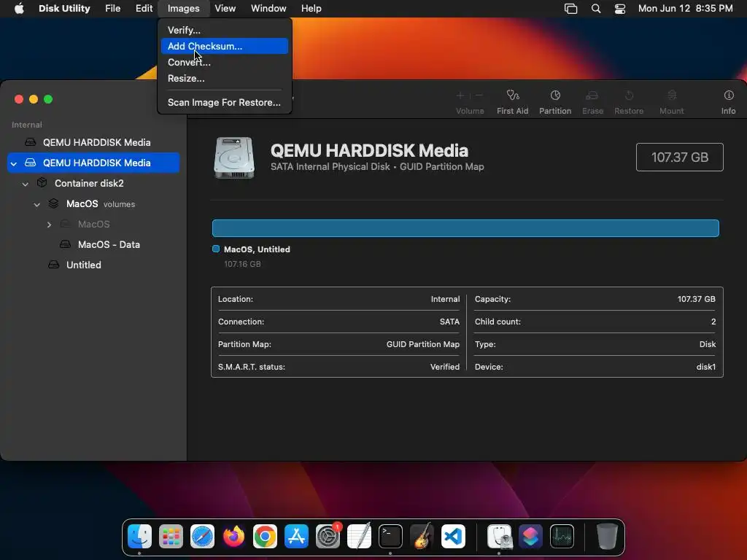Click the blue partition usage bar
This screenshot has height=560, width=747.
(465, 228)
